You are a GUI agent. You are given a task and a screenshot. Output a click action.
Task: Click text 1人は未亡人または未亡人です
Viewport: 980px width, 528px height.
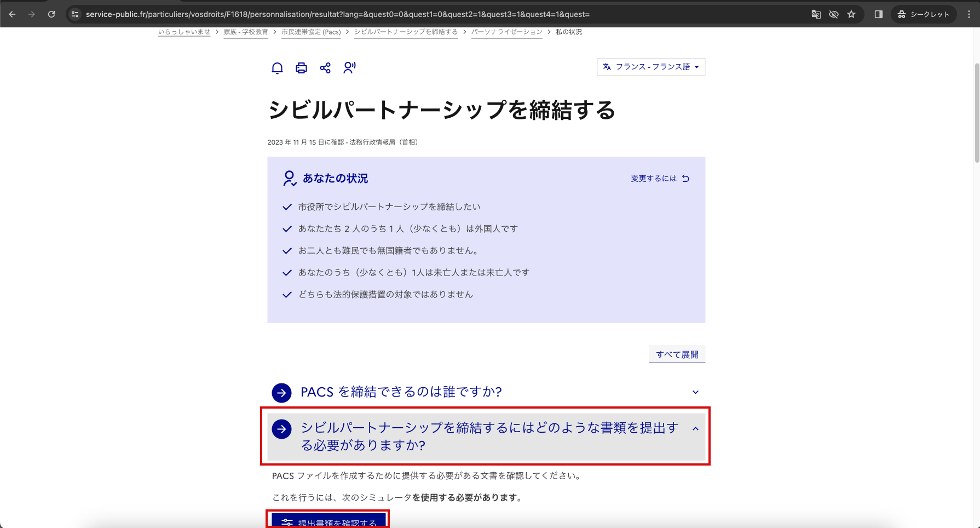[x=470, y=272]
